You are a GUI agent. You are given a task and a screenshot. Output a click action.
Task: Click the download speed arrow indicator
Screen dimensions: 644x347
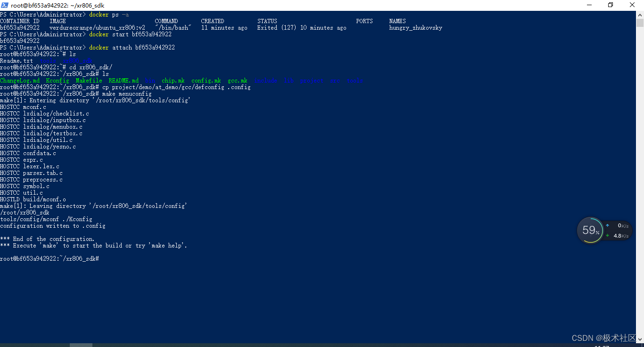tap(608, 235)
